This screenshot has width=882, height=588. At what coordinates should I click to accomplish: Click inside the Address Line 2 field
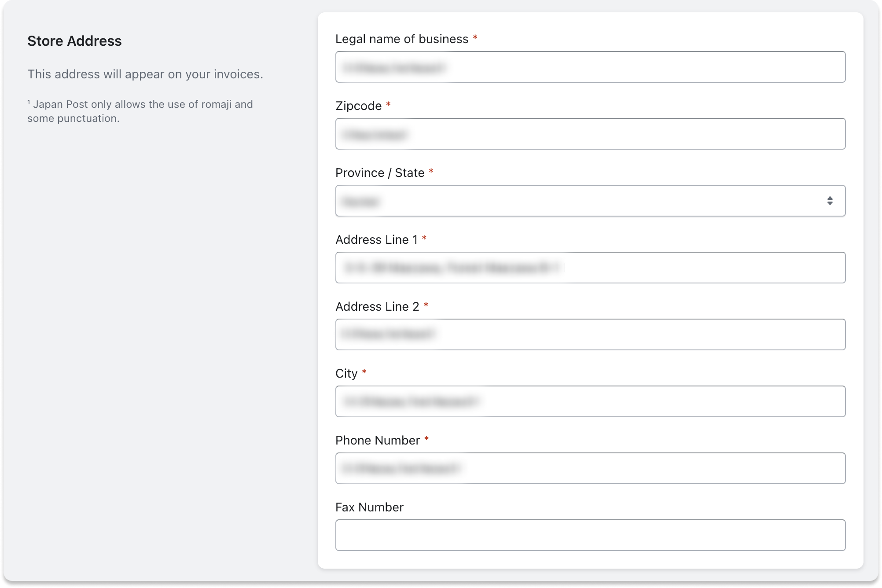(x=590, y=334)
